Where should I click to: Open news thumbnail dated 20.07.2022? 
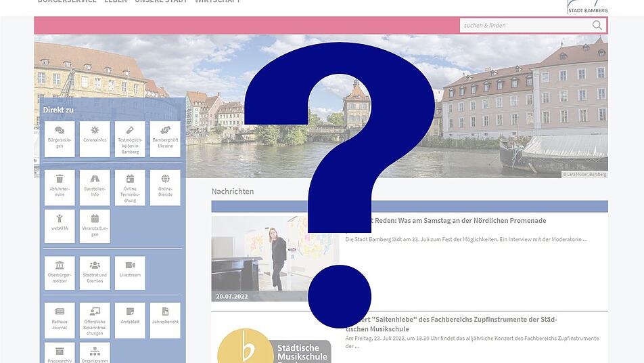[x=275, y=259]
